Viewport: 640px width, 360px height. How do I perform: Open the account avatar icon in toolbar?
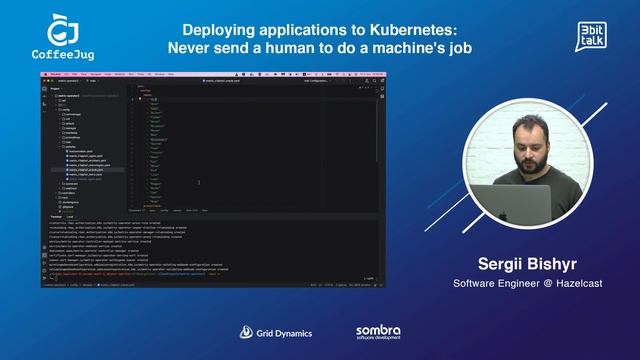pyautogui.click(x=367, y=81)
